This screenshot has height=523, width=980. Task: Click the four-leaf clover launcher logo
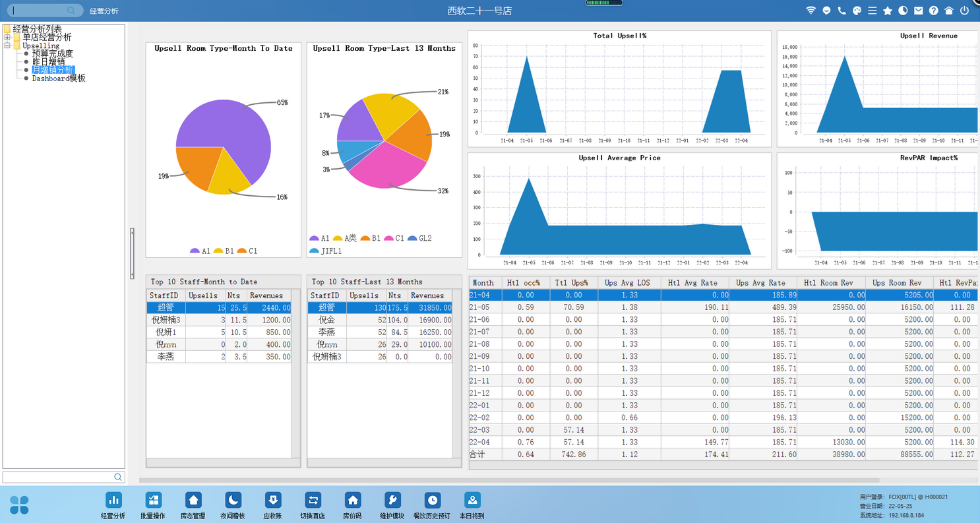[19, 505]
